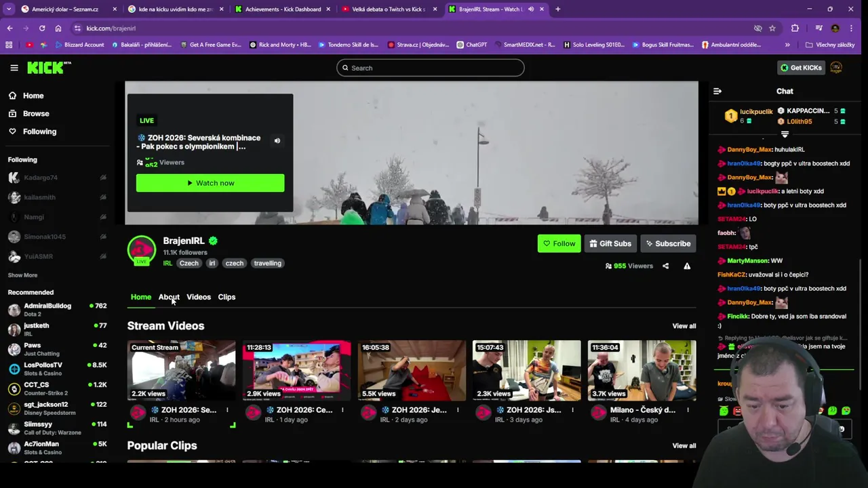Open ChatGPT bookmark
Viewport: 868px width, 488px height.
472,45
